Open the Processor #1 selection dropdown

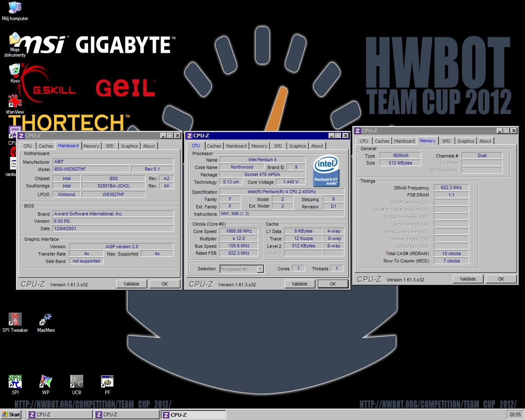[242, 269]
